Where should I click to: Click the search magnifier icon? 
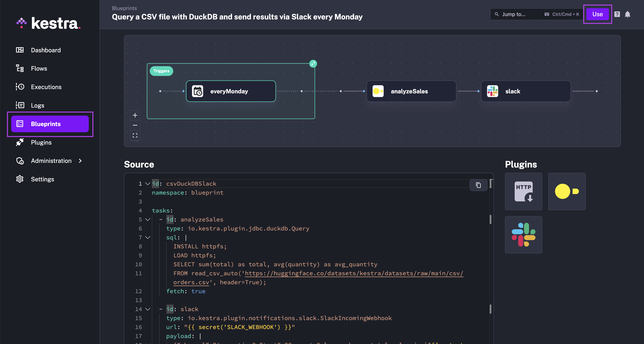click(x=497, y=14)
